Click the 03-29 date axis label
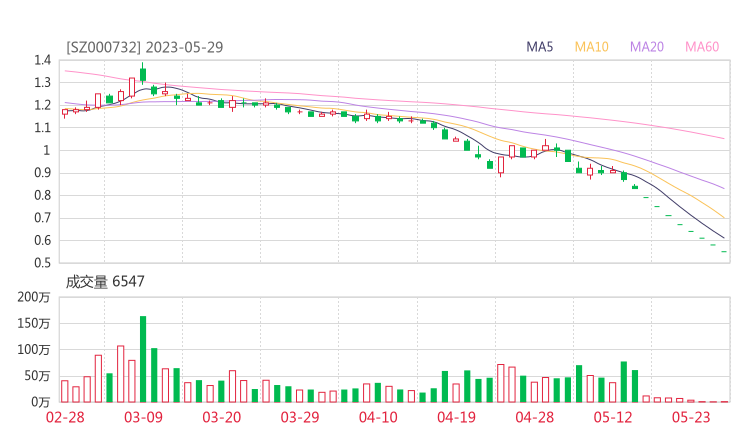This screenshot has width=740, height=440. coord(300,417)
